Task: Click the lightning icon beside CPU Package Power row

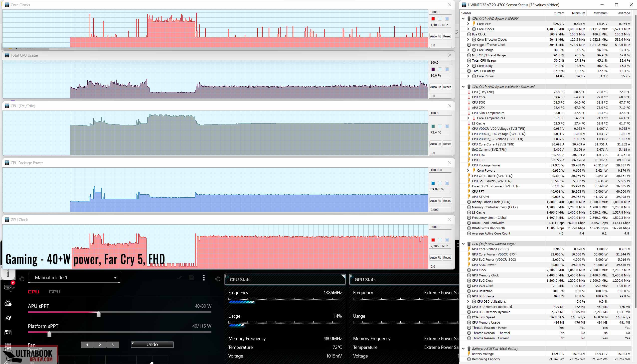Action: tap(469, 165)
